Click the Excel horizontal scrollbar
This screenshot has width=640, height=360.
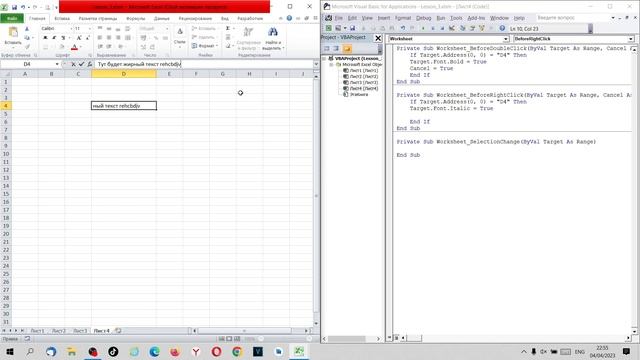(x=244, y=331)
